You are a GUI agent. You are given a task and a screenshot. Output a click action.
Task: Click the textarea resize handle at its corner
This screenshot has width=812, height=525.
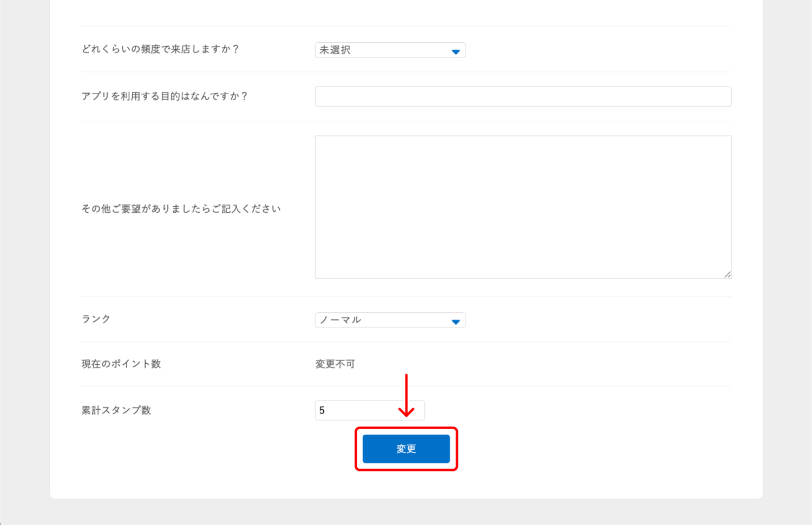pos(728,274)
